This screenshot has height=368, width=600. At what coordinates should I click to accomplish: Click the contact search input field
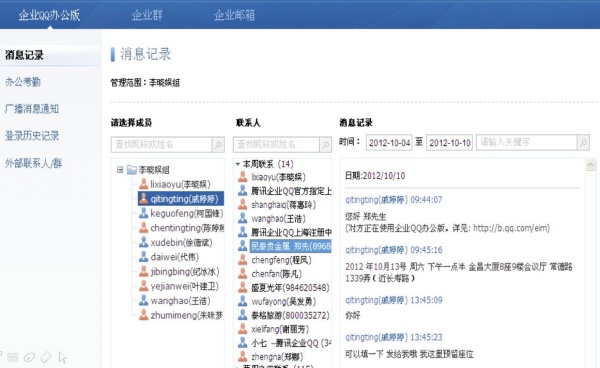point(276,145)
